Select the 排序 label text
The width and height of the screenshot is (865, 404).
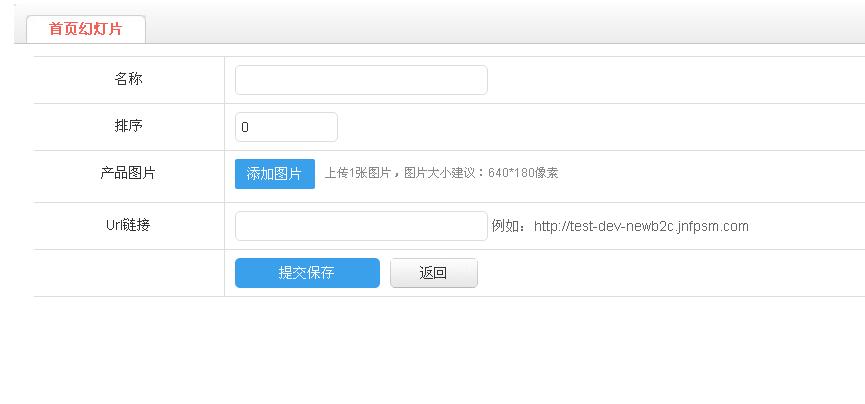(129, 126)
